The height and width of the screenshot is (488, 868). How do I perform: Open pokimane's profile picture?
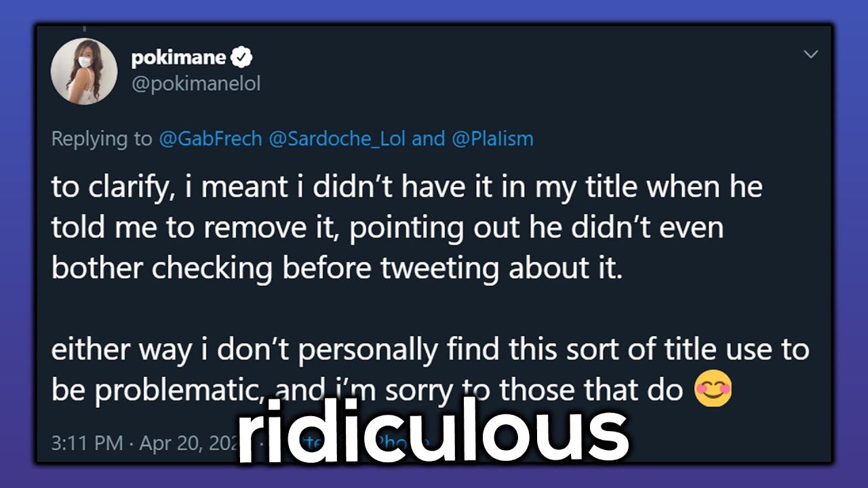pos(84,71)
